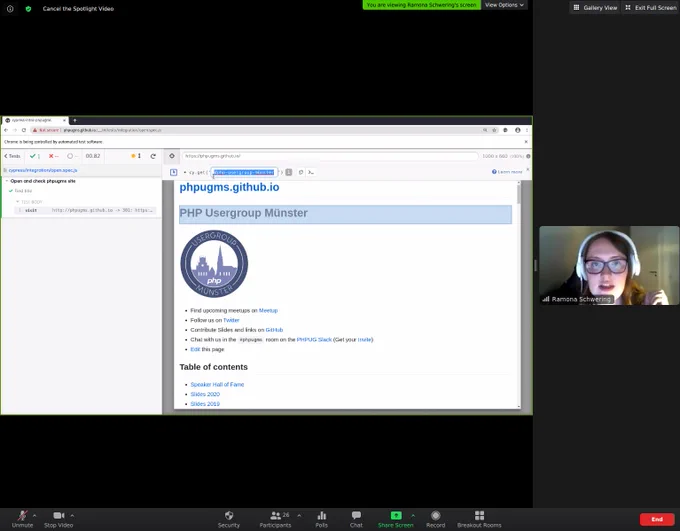
Task: Open Speaker Hall of Fame link
Action: [217, 384]
